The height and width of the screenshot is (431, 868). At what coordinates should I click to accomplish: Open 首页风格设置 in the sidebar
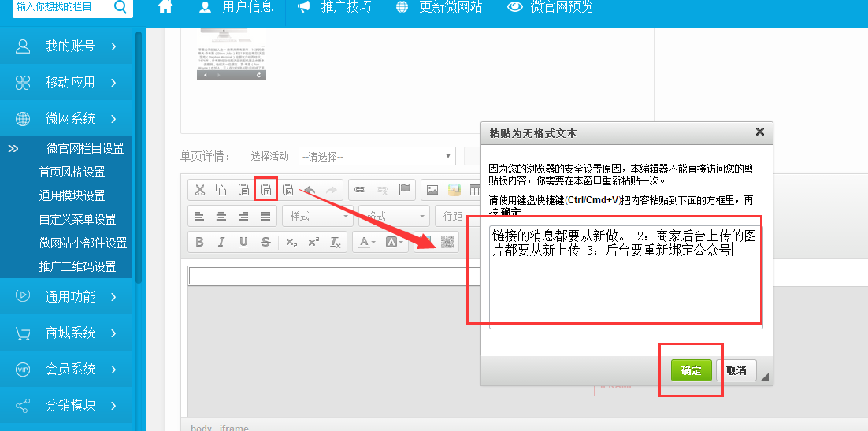[x=72, y=172]
